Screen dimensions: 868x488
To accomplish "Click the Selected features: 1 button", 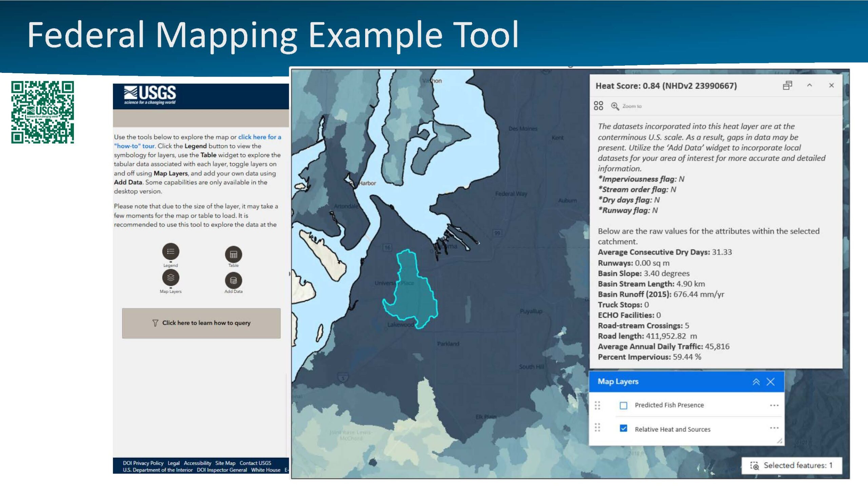I will point(792,466).
